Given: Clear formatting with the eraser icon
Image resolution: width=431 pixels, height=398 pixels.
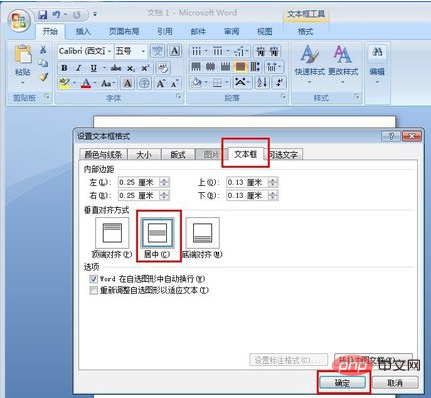Looking at the screenshot, I should 163,68.
